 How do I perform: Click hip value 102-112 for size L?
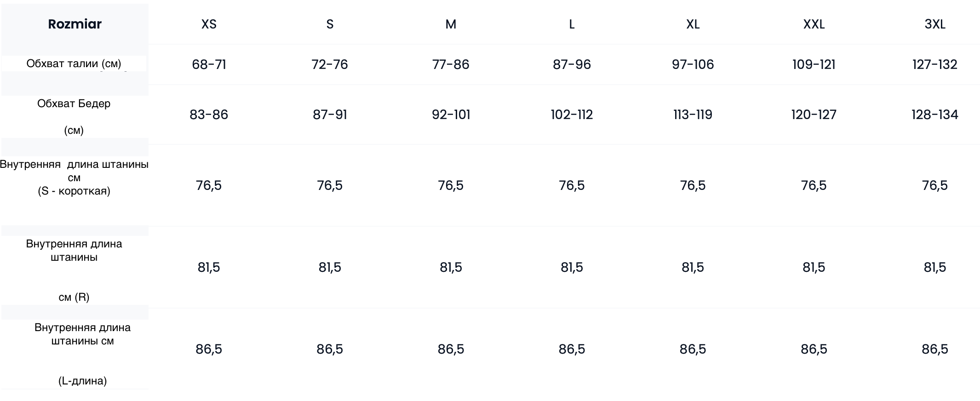click(572, 115)
